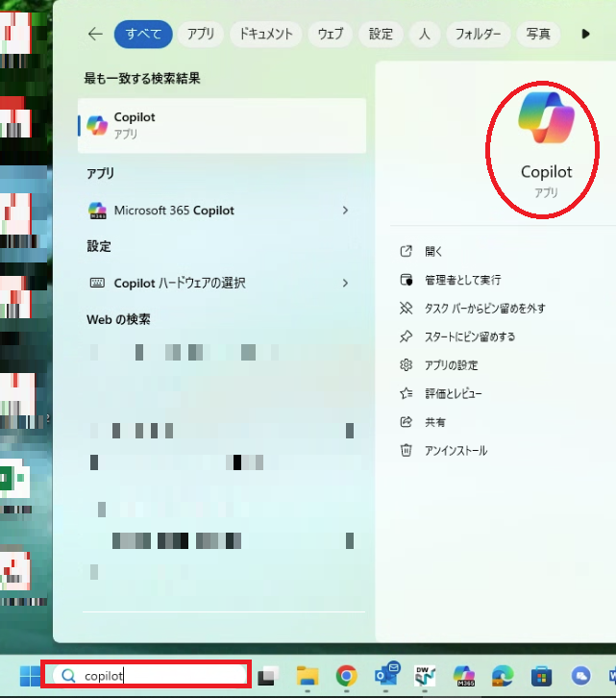The width and height of the screenshot is (616, 698).
Task: Open アプリの設定
Action: (451, 365)
